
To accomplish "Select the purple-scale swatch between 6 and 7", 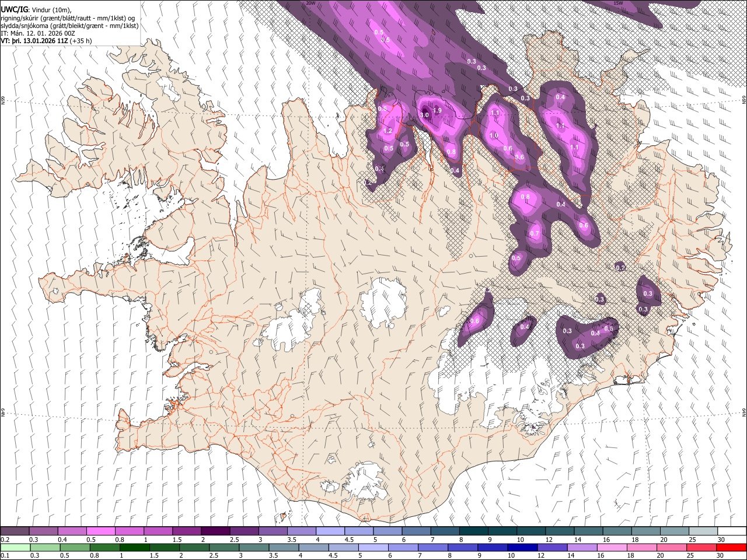I will tap(416, 531).
